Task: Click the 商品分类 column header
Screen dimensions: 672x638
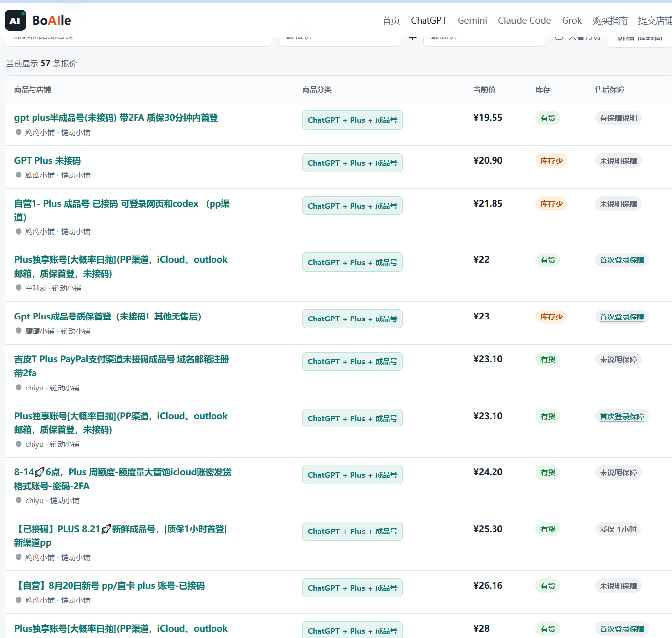Action: (x=317, y=89)
